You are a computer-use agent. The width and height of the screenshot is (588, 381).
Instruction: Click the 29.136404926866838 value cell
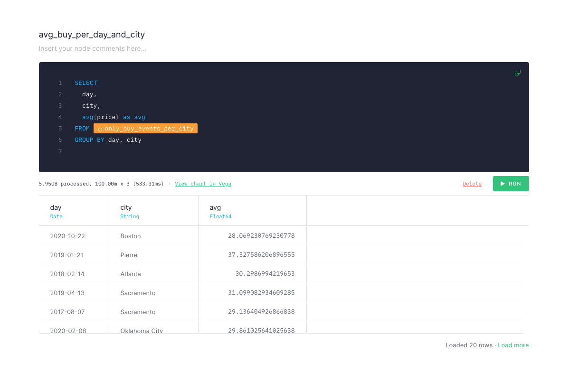(x=252, y=312)
